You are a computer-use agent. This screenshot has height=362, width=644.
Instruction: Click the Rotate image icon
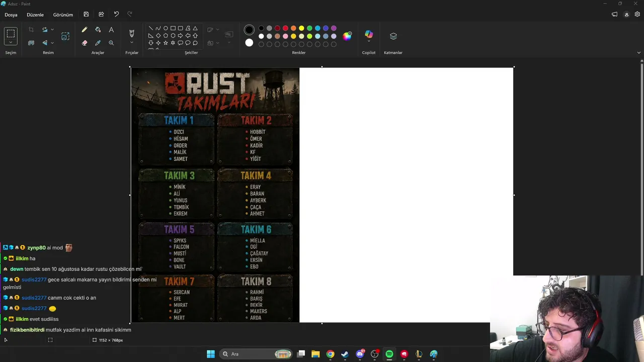click(45, 30)
